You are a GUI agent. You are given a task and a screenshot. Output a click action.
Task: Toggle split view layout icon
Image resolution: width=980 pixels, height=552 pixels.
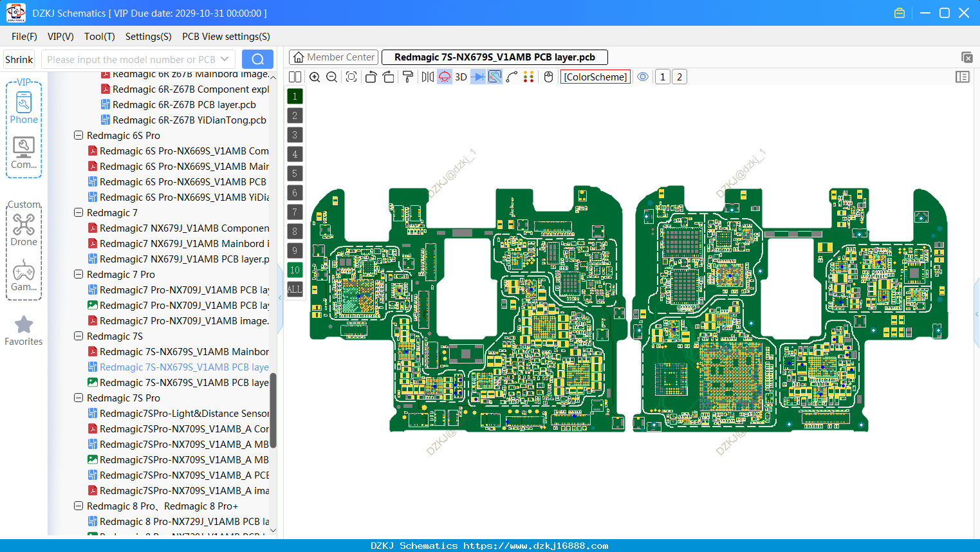click(x=295, y=77)
